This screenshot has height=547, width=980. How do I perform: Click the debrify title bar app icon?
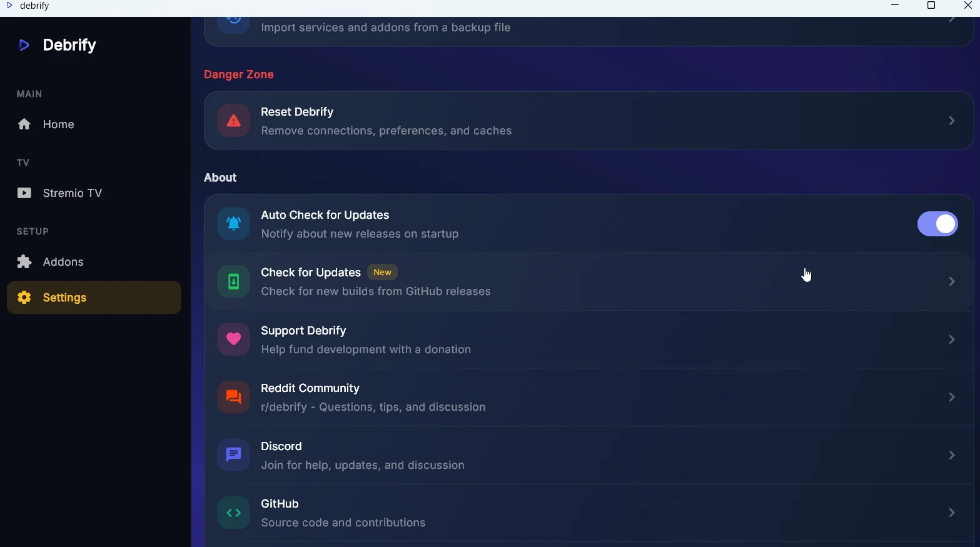[x=9, y=6]
